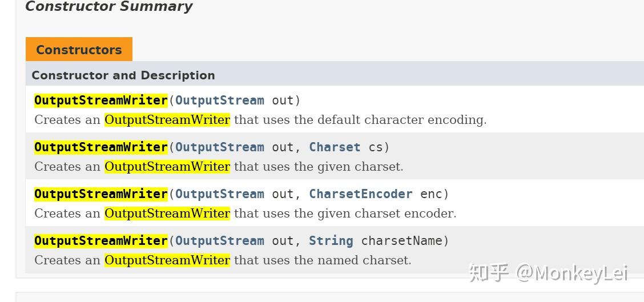The width and height of the screenshot is (644, 302).
Task: Follow the String type link
Action: pyautogui.click(x=331, y=241)
